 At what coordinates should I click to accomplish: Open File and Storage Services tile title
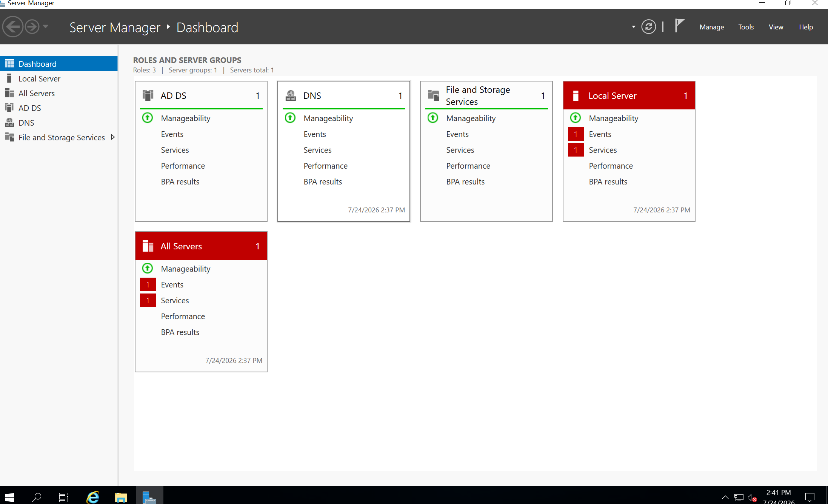coord(478,96)
